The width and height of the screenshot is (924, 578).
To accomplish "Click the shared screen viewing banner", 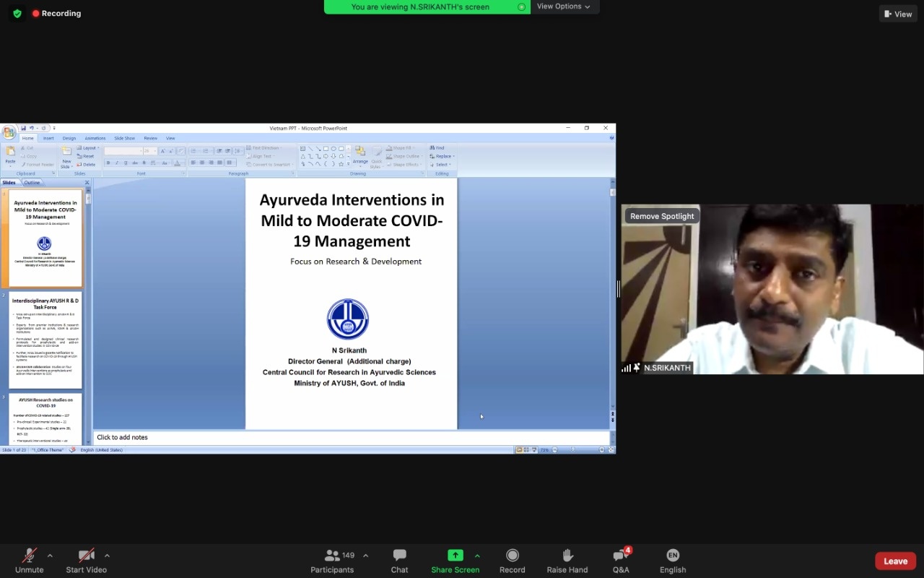I will click(x=426, y=7).
